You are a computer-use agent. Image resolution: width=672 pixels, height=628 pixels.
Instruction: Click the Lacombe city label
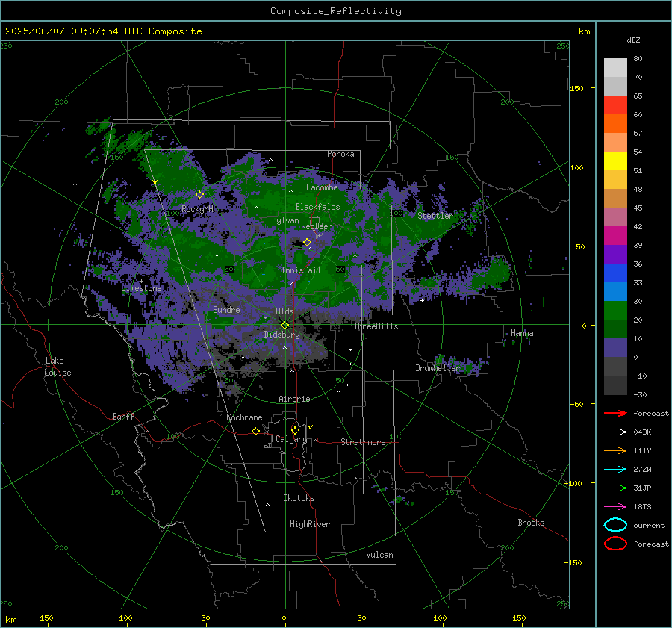pos(322,187)
